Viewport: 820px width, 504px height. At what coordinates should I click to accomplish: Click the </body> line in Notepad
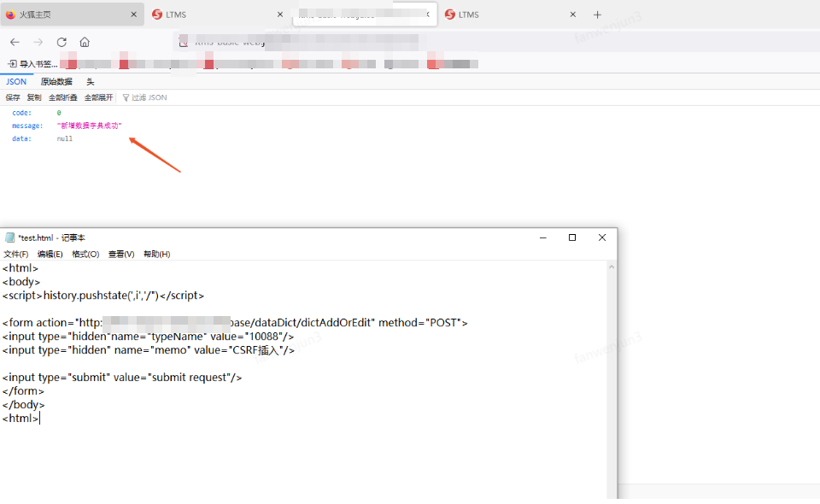click(24, 405)
